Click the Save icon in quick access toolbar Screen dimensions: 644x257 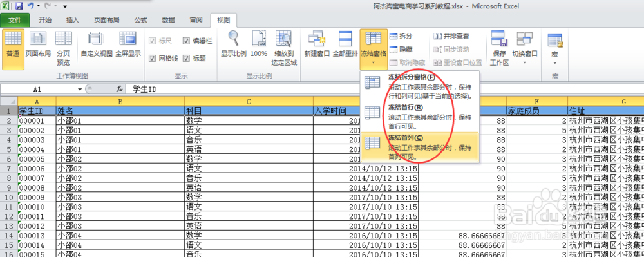[19, 6]
